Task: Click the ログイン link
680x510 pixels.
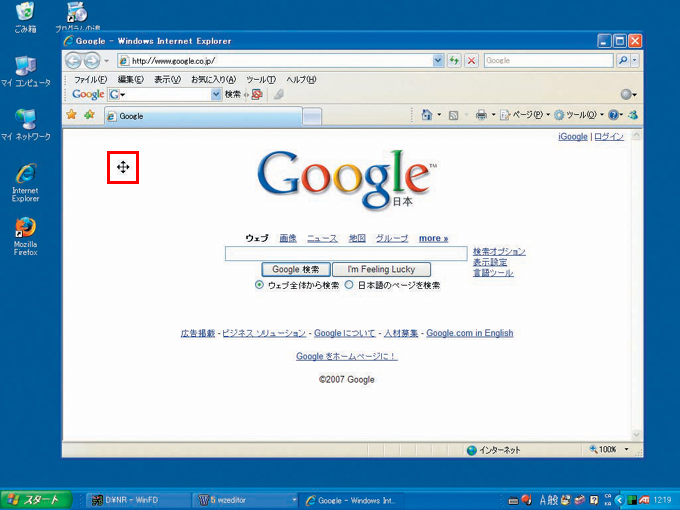Action: coord(609,137)
